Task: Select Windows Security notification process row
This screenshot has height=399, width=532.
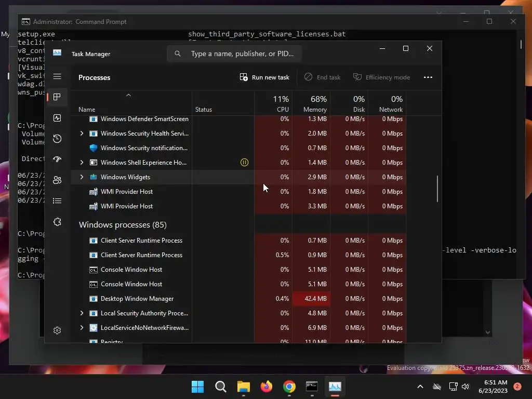Action: click(x=238, y=148)
